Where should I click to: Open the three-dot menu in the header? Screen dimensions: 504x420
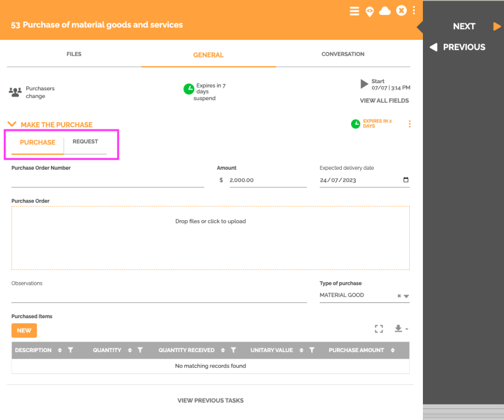pyautogui.click(x=414, y=10)
